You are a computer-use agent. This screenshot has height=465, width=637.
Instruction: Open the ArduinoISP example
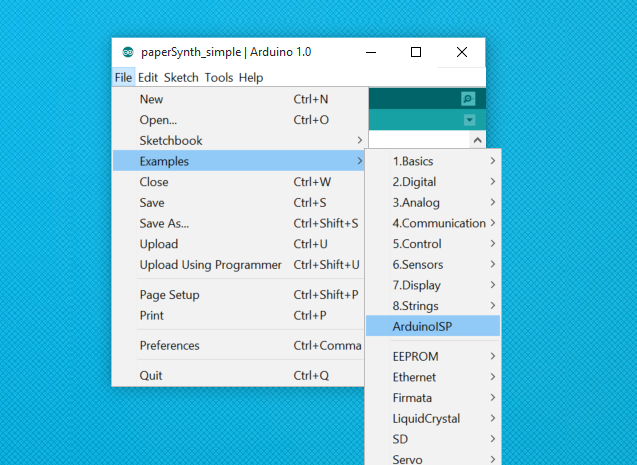[x=433, y=326]
